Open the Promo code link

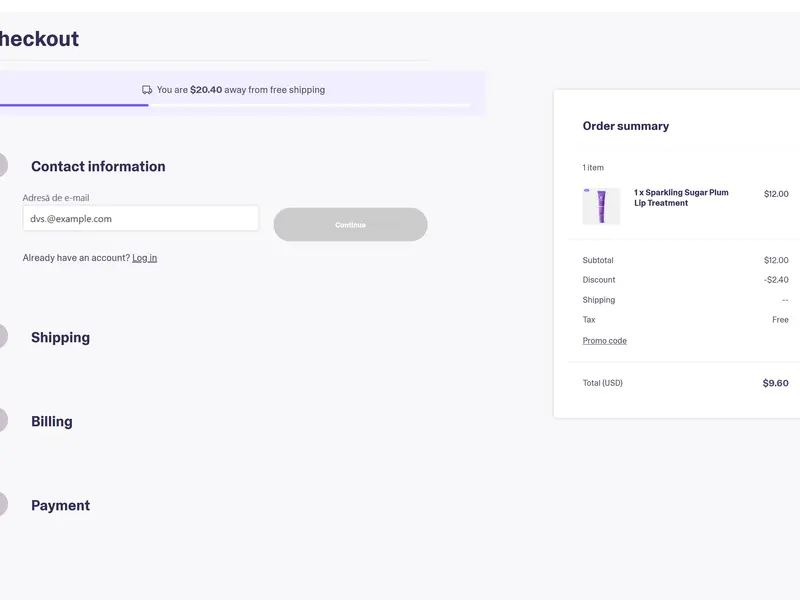pos(604,341)
